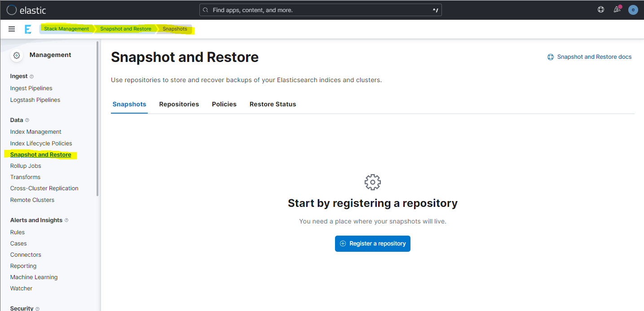644x311 pixels.
Task: Click the blue E space avatar icon
Action: click(28, 29)
